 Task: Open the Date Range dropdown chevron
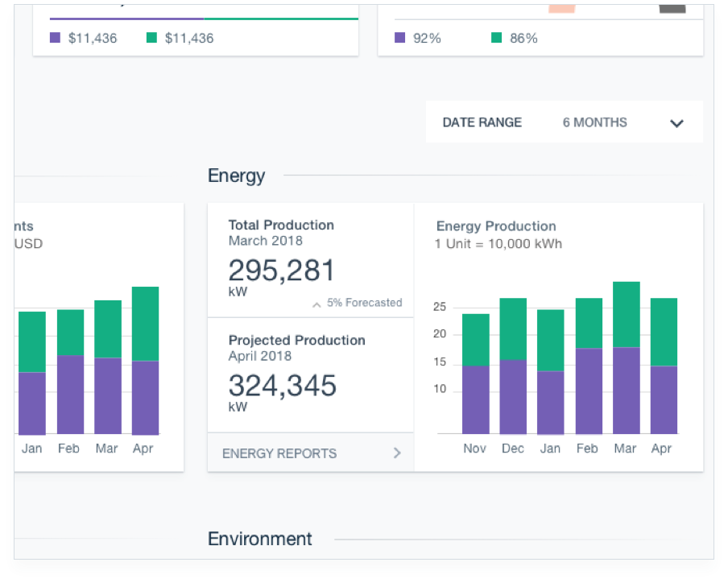click(676, 123)
